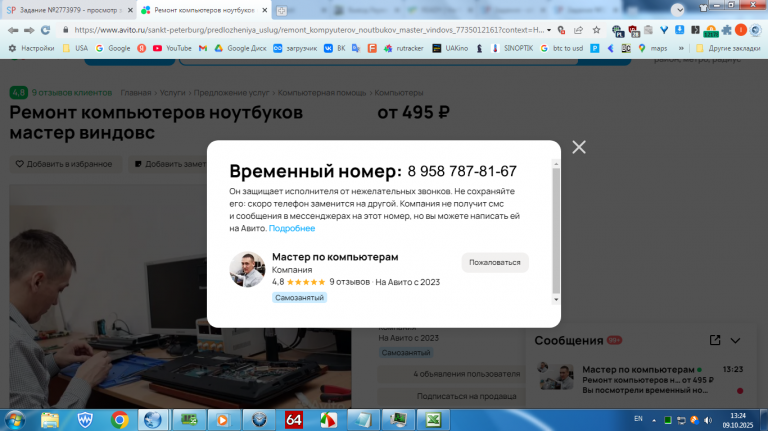The image size is (768, 431).
Task: Open the red 64 taskbar application
Action: click(293, 420)
